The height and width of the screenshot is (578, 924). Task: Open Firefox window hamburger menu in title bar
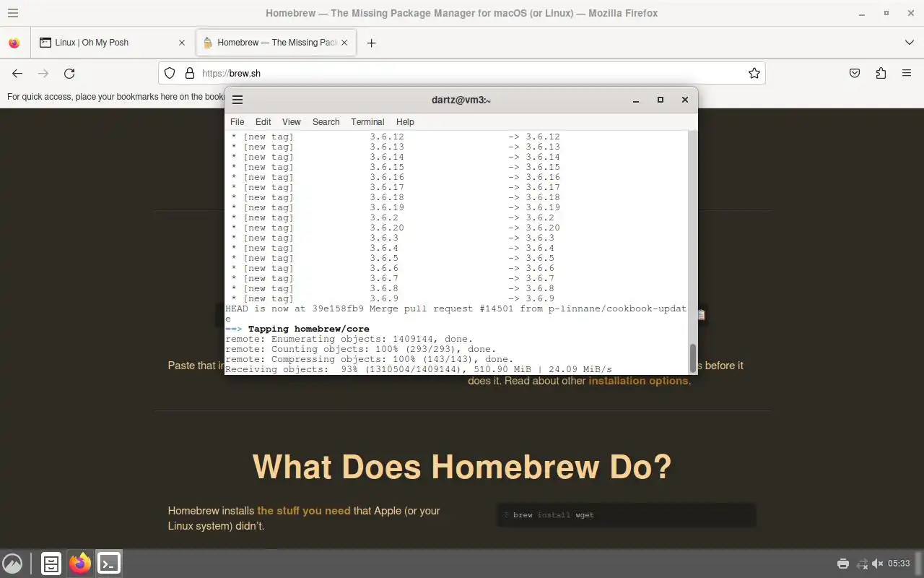[x=12, y=13]
